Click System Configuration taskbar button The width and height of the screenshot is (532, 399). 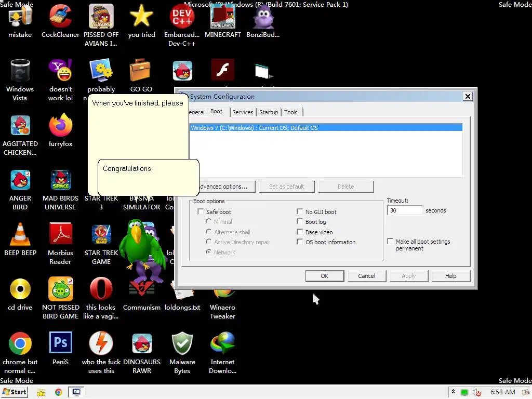(76, 392)
